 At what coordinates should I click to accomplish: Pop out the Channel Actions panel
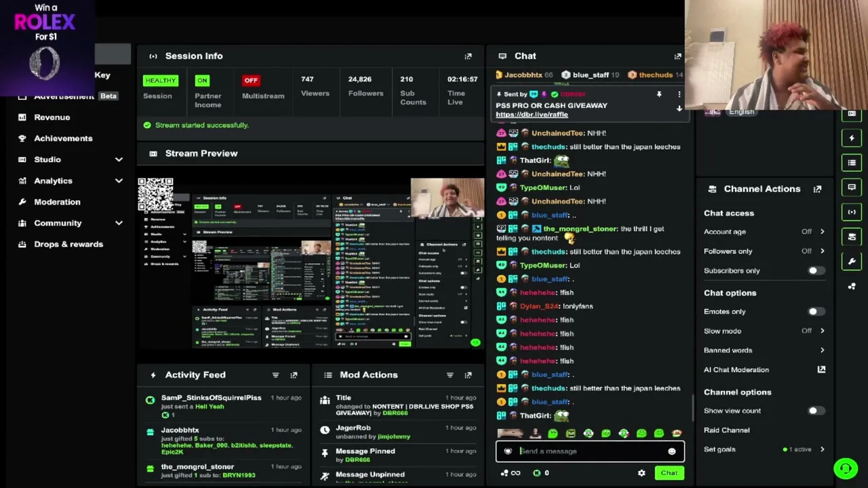click(817, 189)
